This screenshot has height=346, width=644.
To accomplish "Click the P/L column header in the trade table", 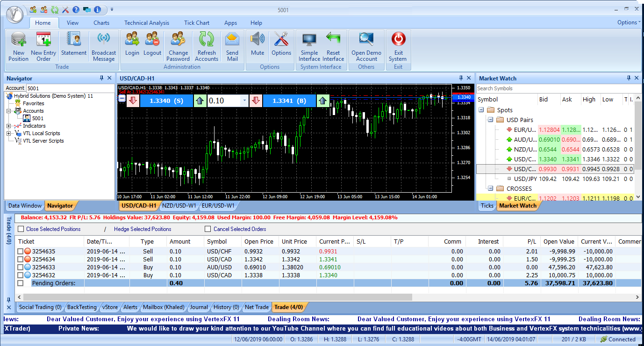I will [521, 242].
